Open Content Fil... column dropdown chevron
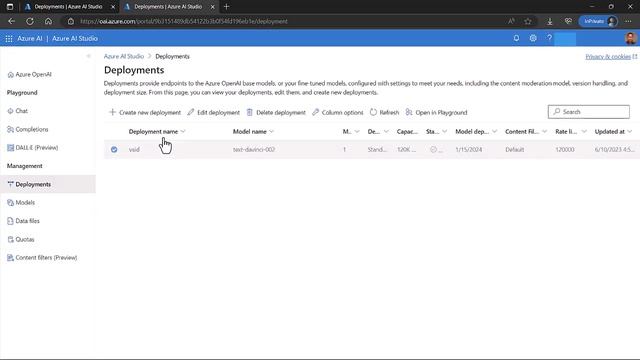640x360 pixels. coord(544,131)
